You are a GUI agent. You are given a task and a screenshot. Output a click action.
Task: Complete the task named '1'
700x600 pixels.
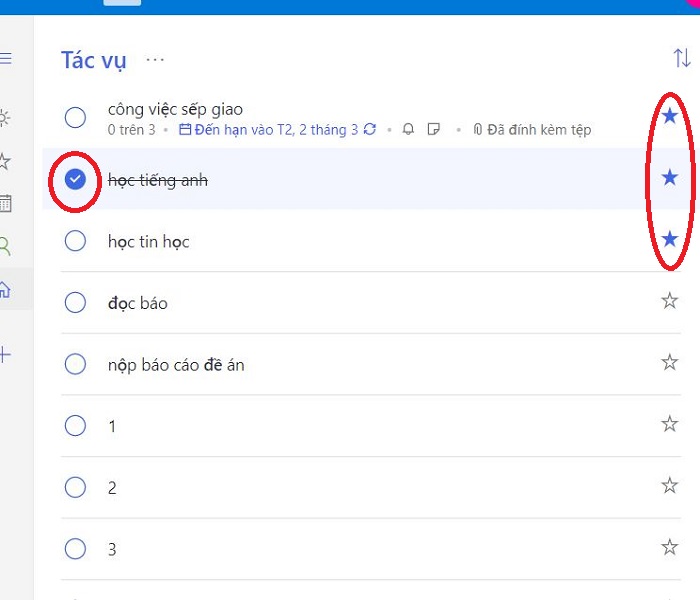pyautogui.click(x=75, y=426)
